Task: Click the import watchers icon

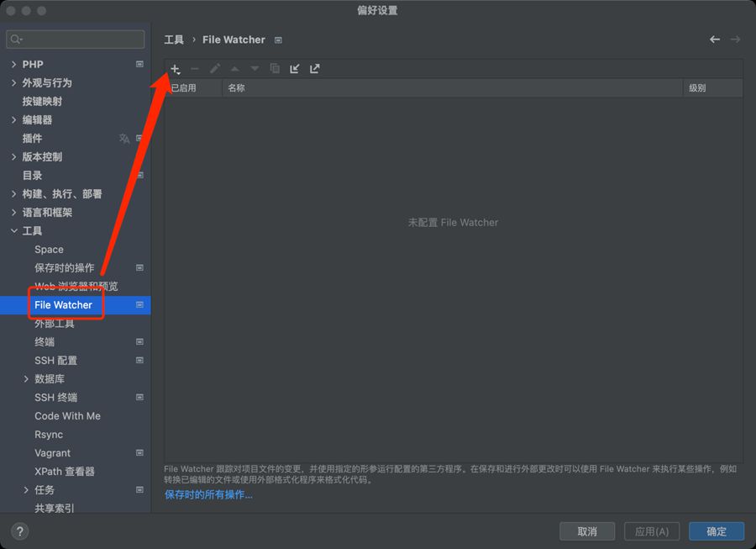Action: (295, 69)
